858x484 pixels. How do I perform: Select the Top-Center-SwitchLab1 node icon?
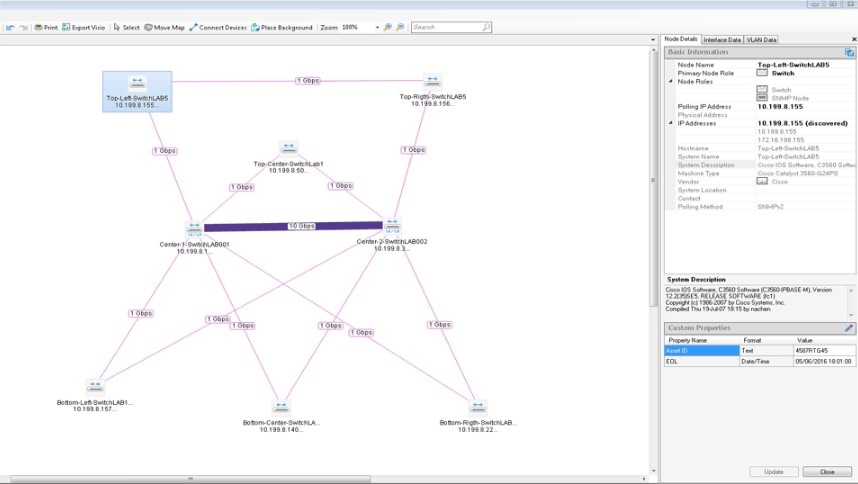pyautogui.click(x=288, y=148)
